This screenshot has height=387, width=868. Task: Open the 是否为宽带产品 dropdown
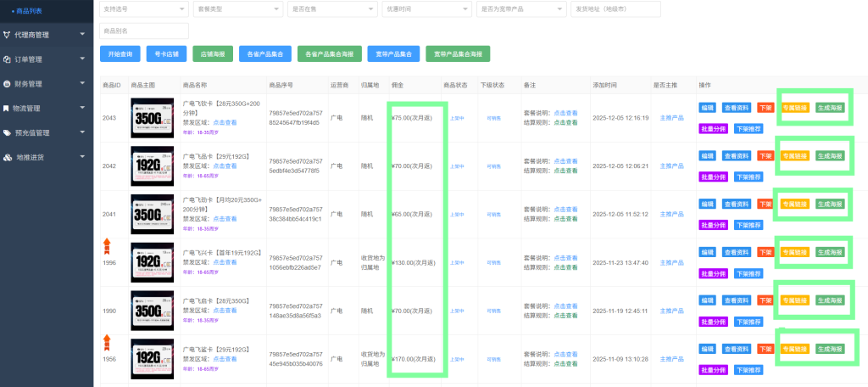520,8
